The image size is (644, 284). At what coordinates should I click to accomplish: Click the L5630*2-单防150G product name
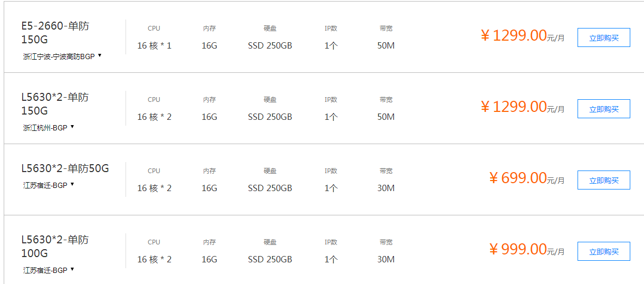[x=55, y=104]
